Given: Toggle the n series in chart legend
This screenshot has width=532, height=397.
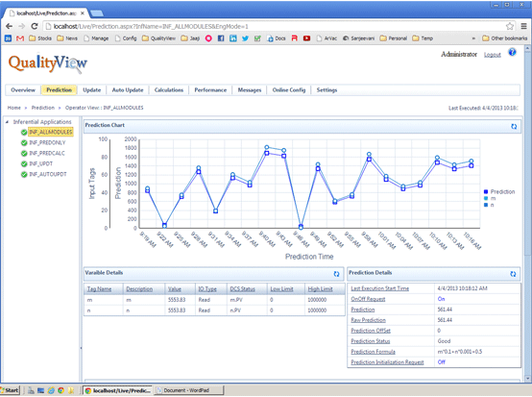Looking at the screenshot, I should [489, 205].
